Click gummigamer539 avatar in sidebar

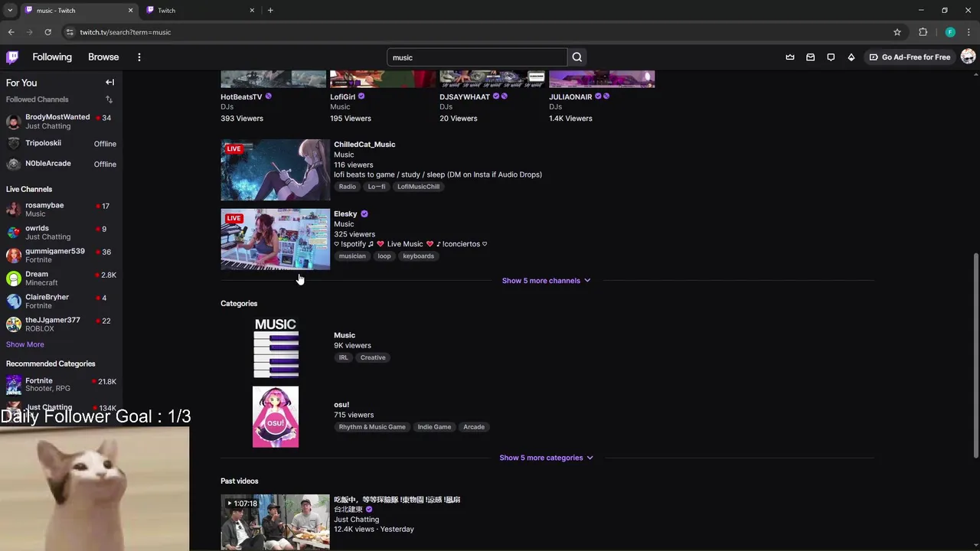click(x=13, y=256)
